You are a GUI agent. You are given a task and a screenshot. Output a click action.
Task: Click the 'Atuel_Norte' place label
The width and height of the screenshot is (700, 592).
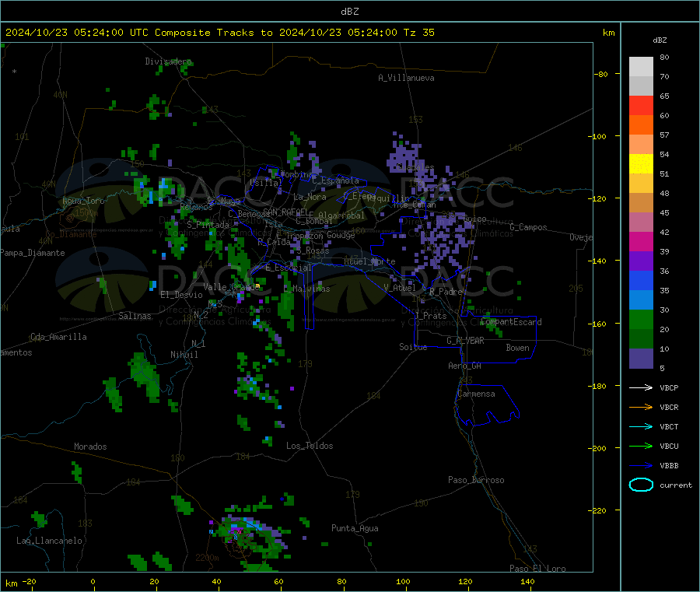(x=369, y=261)
